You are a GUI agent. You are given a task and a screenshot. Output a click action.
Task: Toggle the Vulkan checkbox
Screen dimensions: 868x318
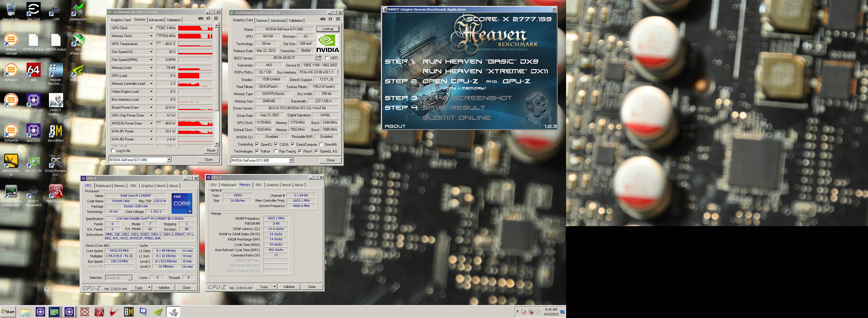(257, 151)
